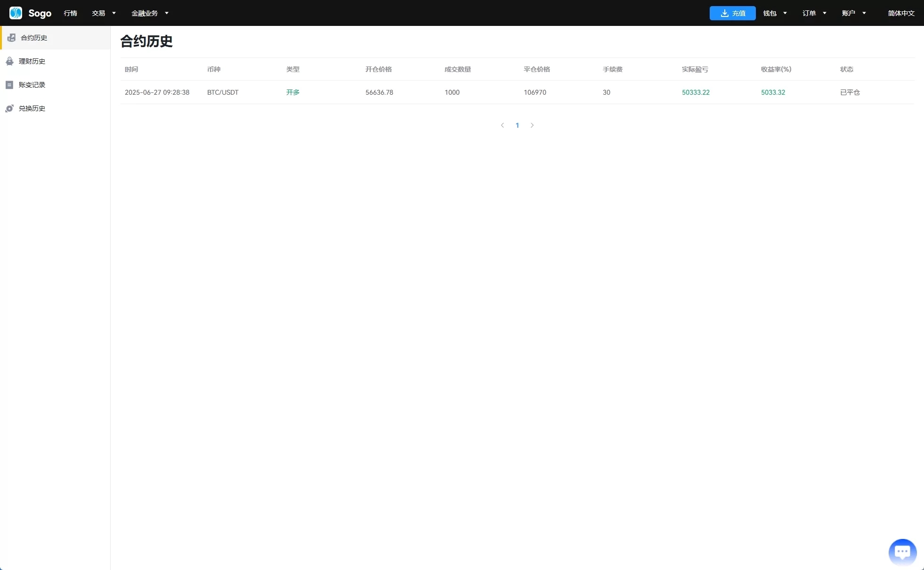The height and width of the screenshot is (570, 924).
Task: Open the 行情 menu item
Action: pyautogui.click(x=70, y=13)
